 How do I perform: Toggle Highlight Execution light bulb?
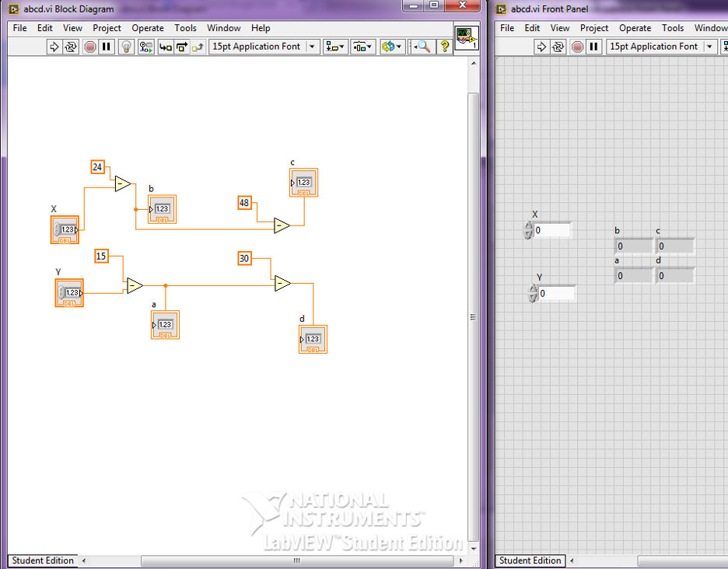click(x=126, y=47)
